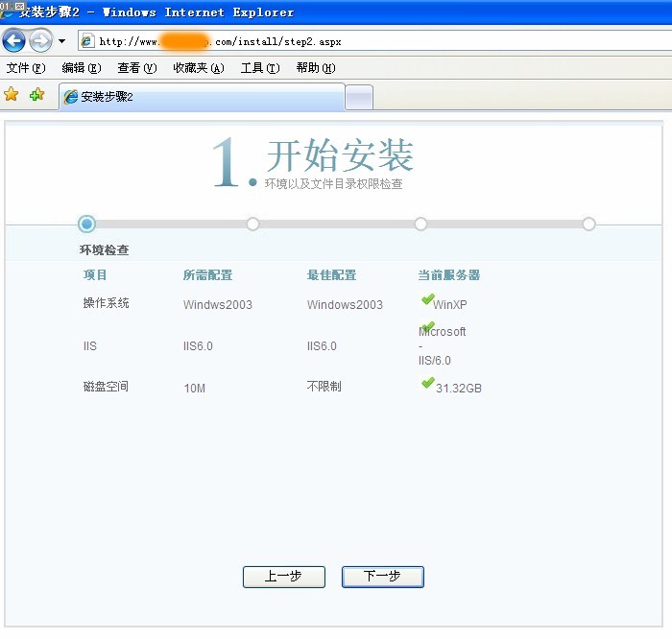Screen dimensions: 672x639
Task: Click the 操作系统 row label
Action: click(106, 303)
